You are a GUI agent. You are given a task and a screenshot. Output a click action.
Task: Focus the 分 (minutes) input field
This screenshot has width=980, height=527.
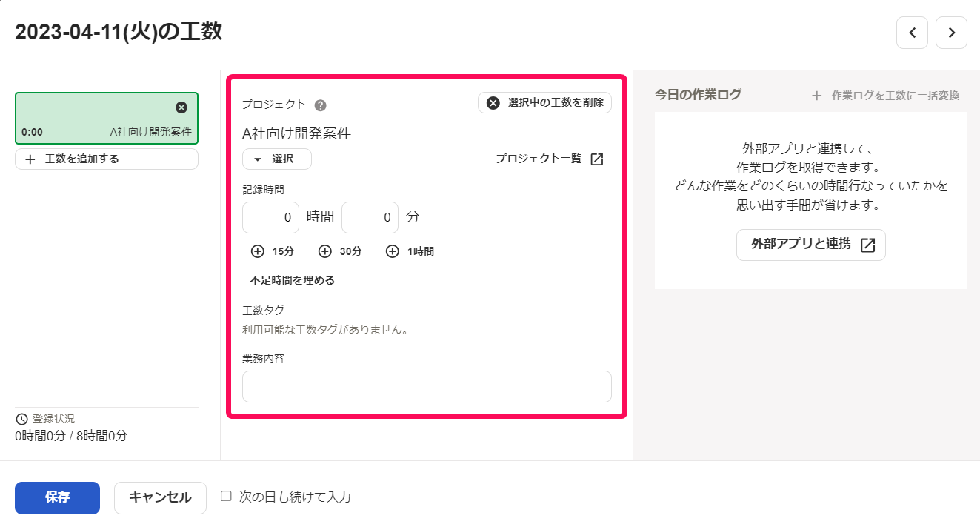tap(370, 218)
